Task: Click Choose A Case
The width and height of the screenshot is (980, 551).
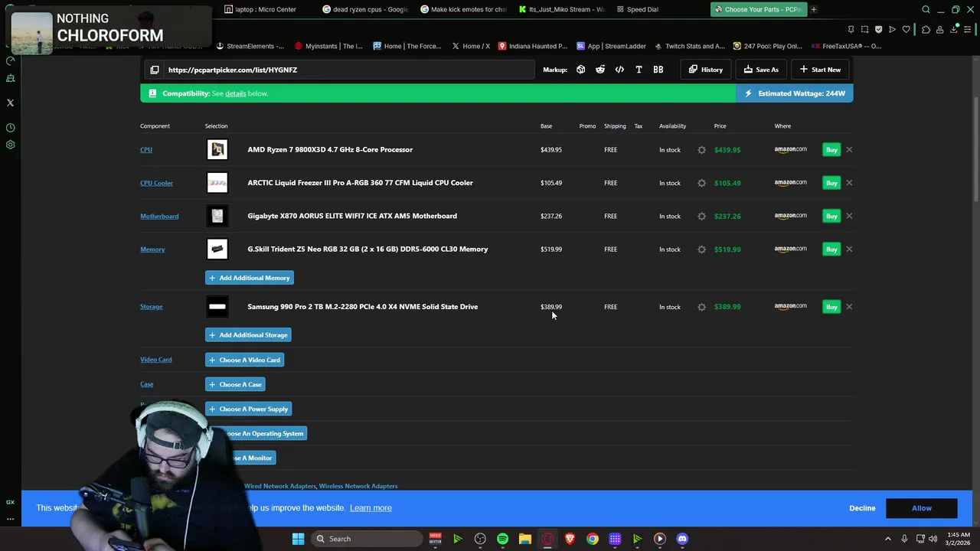Action: (235, 384)
